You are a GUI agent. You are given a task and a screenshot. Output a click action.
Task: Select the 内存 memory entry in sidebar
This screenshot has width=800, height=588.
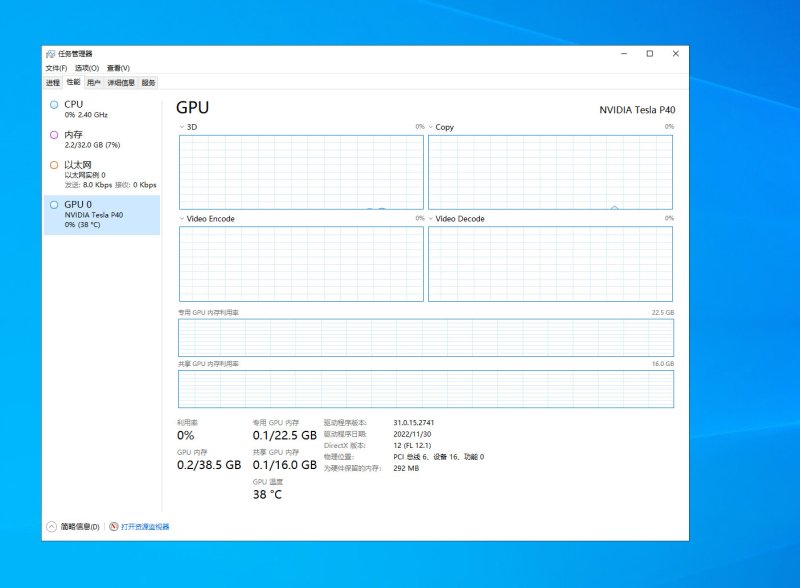coord(102,139)
